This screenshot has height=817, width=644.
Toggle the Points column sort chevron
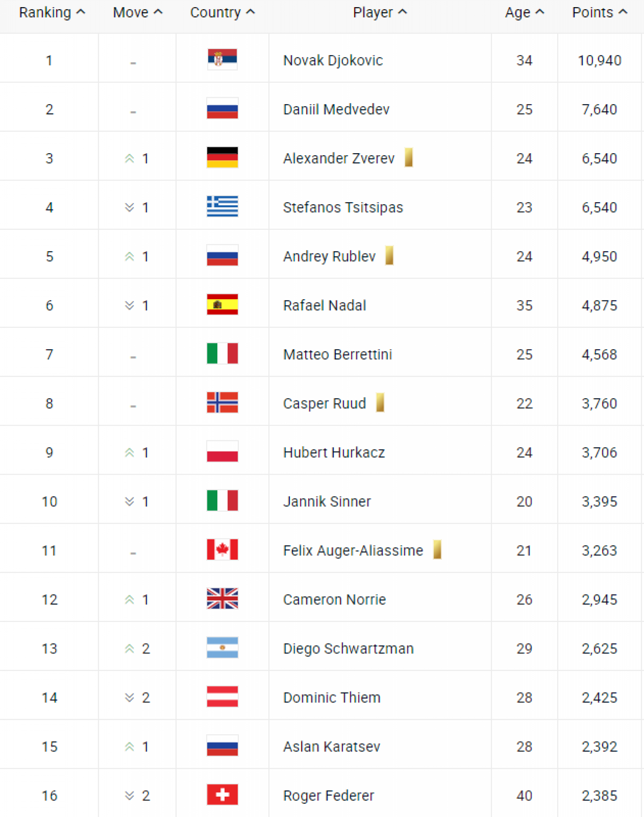[x=621, y=12]
